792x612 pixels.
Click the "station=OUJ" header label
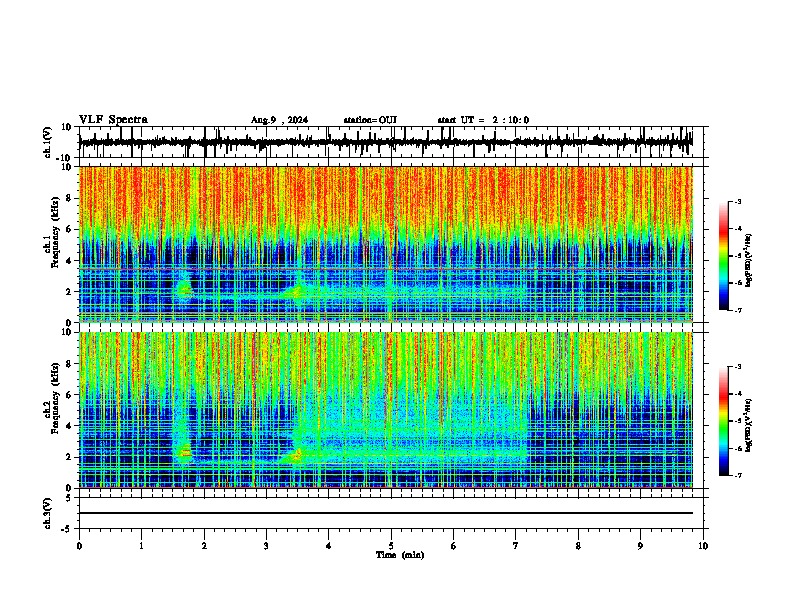pyautogui.click(x=370, y=120)
